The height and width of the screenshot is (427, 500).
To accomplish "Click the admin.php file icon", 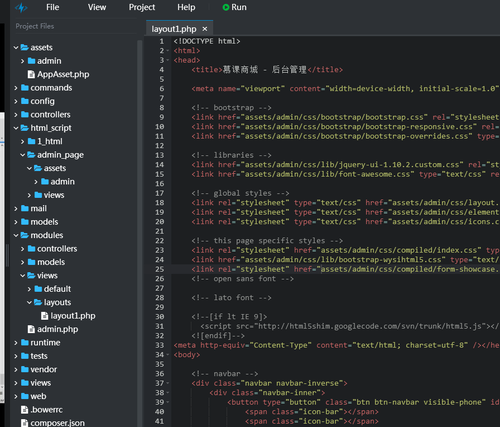I will coord(31,329).
